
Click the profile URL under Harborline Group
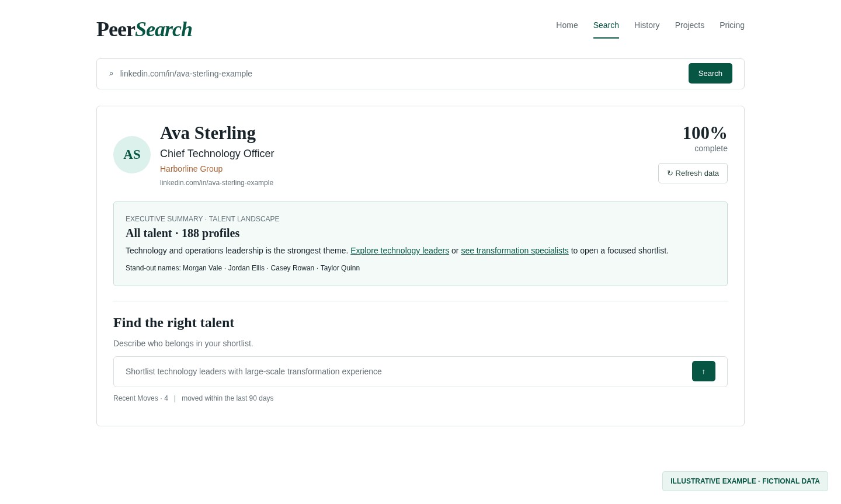[217, 183]
